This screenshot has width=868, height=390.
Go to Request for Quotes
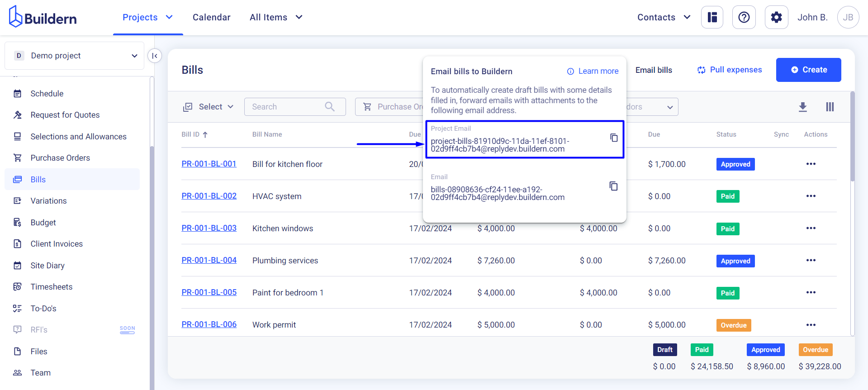tap(65, 115)
